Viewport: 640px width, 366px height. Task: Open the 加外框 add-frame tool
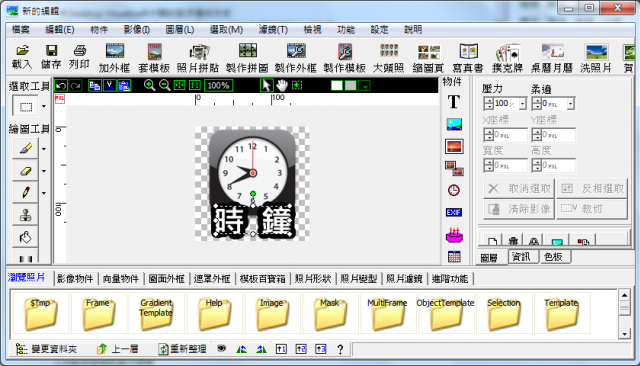point(114,57)
